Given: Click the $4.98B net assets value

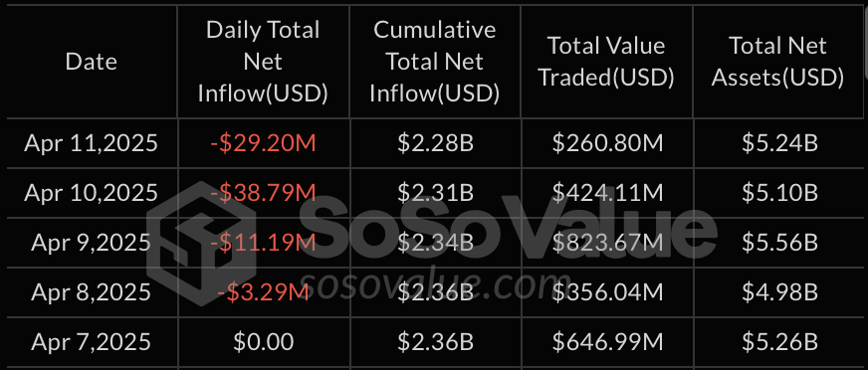Looking at the screenshot, I should [x=780, y=292].
